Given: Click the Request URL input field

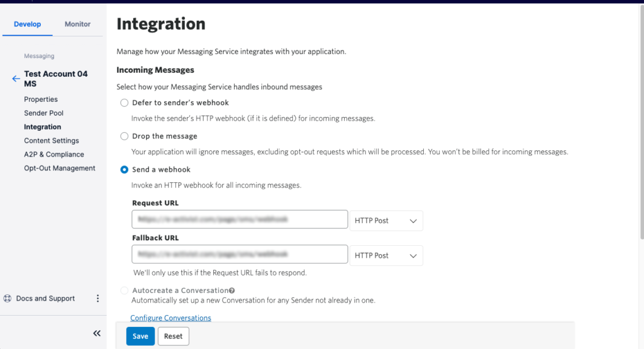Looking at the screenshot, I should point(240,219).
